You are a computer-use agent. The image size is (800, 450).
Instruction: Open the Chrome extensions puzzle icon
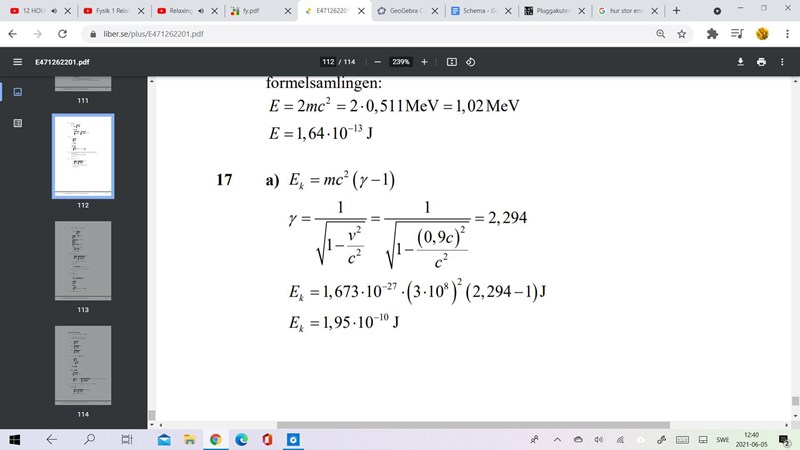712,33
